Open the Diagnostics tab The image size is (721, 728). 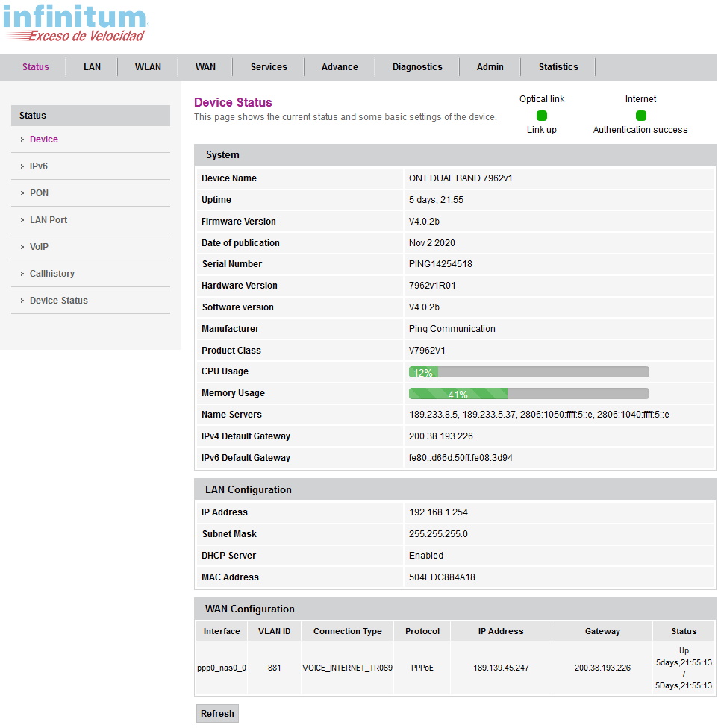417,67
